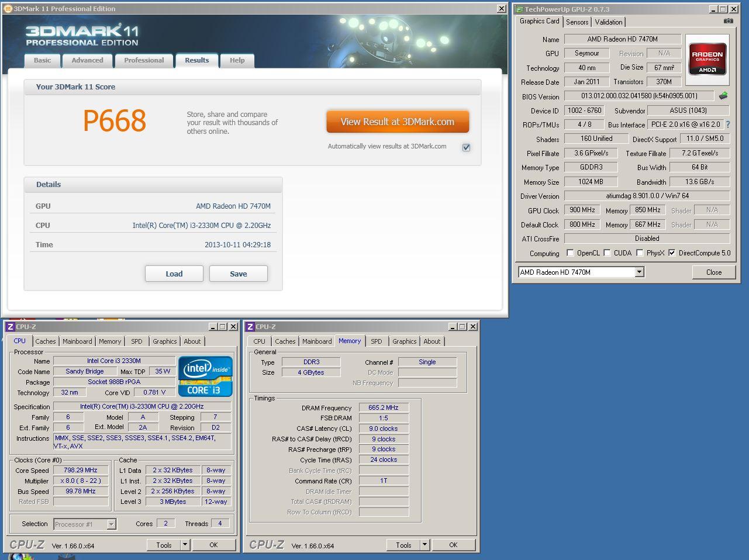Click the Core Speed 798.29 MHz value

tap(81, 470)
